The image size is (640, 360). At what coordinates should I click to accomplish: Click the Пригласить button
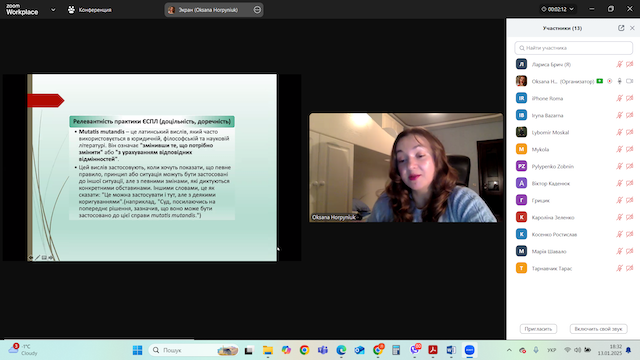point(538,329)
